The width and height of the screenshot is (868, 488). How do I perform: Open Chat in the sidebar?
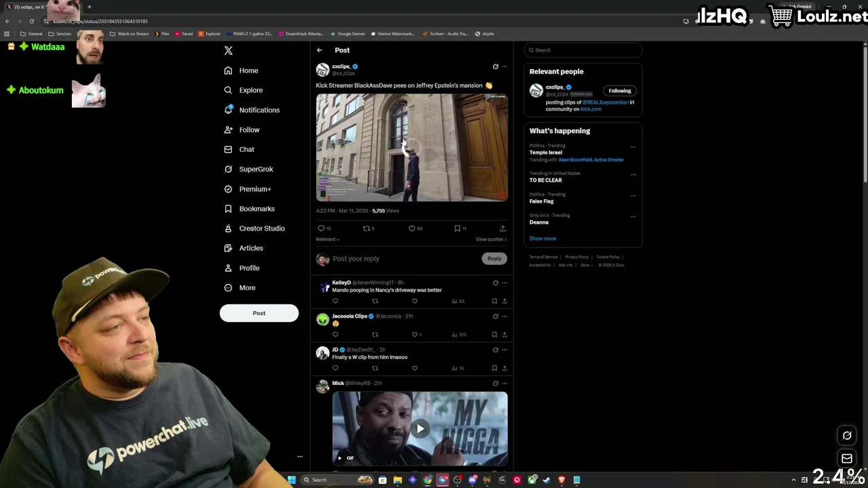[x=239, y=149]
